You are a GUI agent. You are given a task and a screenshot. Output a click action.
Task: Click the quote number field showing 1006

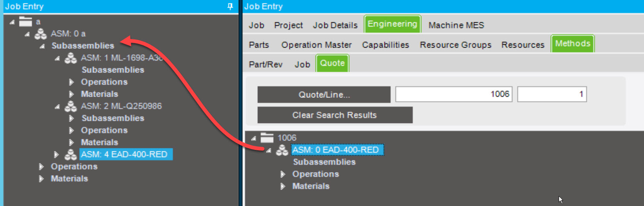pos(454,94)
